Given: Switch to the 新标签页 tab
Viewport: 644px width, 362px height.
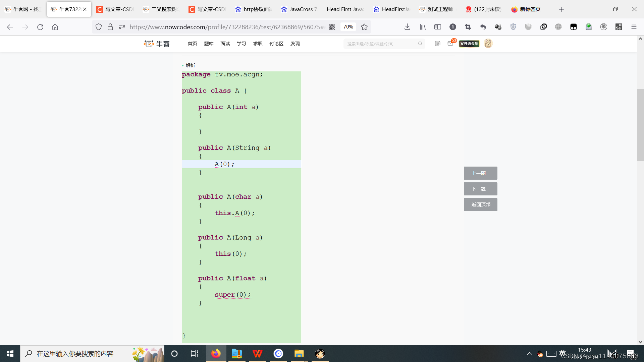Looking at the screenshot, I should [530, 9].
